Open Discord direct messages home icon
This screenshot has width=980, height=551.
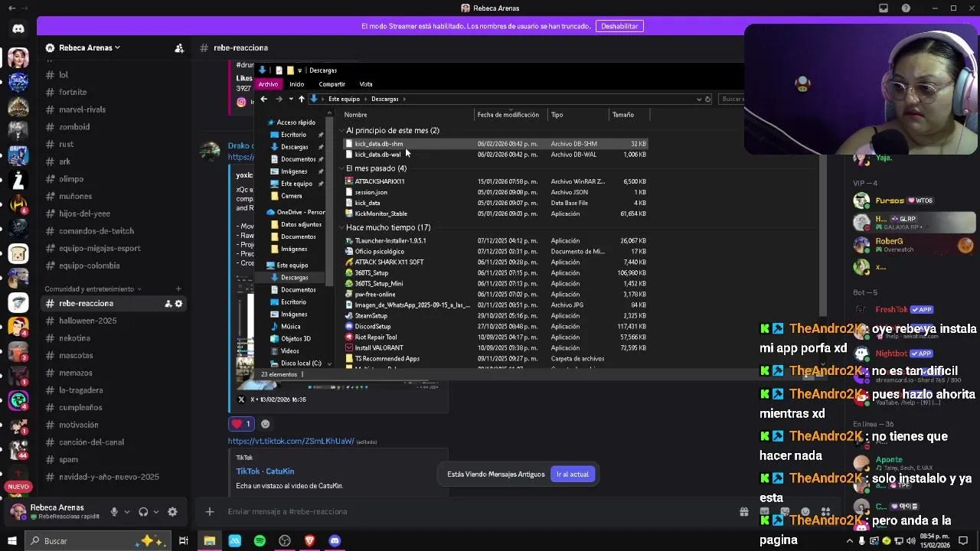[18, 28]
